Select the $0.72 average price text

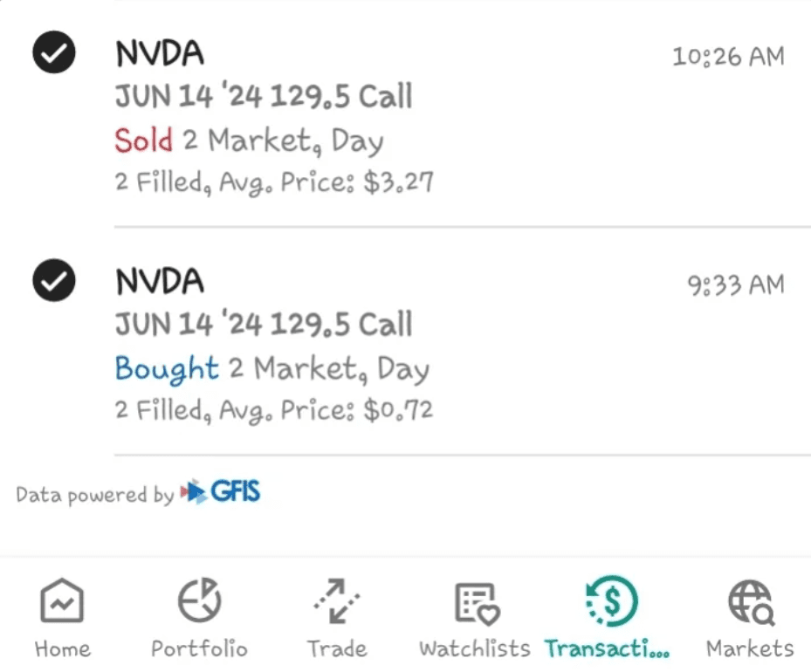(398, 410)
